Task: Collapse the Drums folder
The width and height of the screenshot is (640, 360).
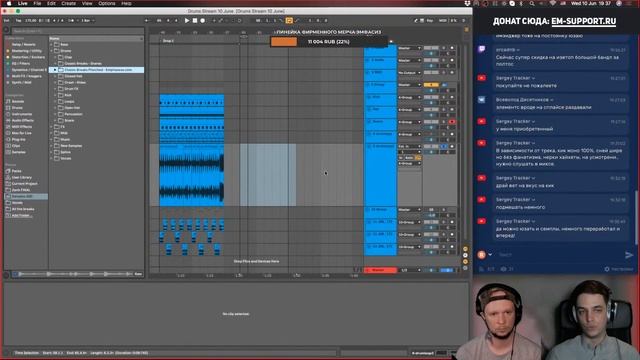Action: tap(52, 51)
